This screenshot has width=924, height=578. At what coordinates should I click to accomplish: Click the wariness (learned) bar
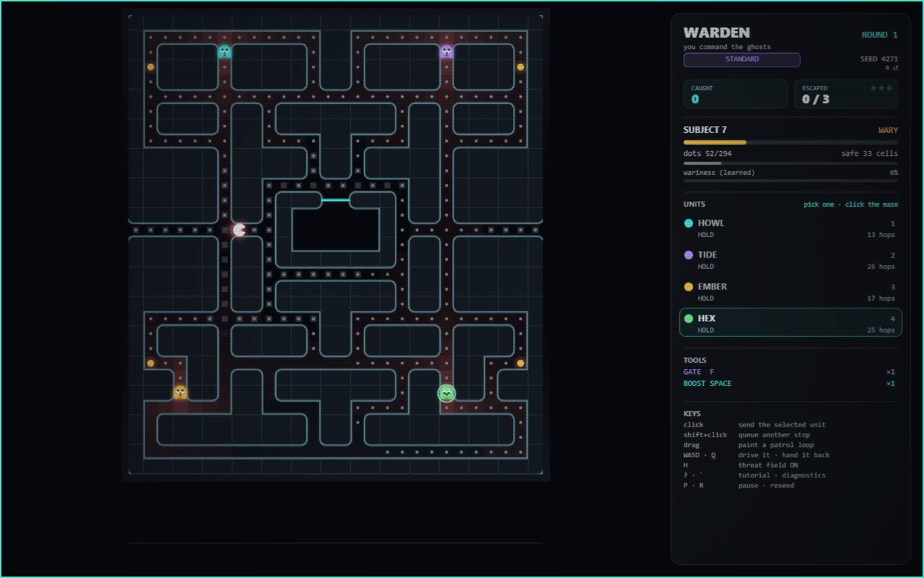tap(790, 180)
